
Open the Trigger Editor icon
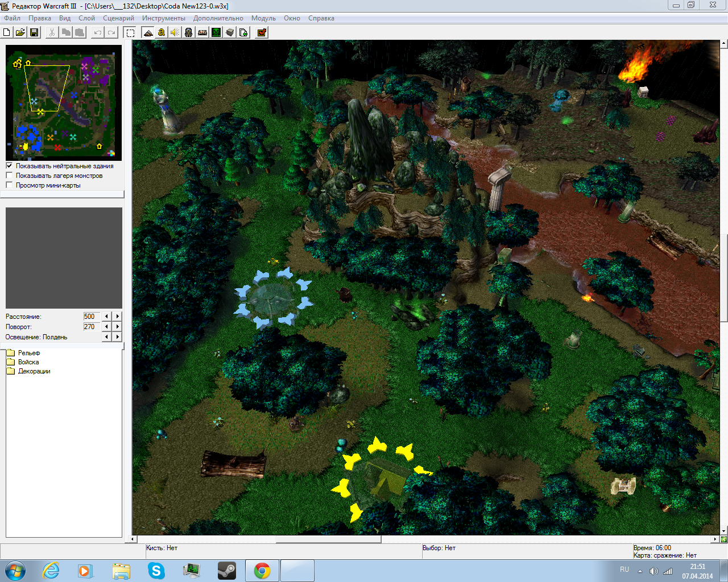[x=162, y=32]
